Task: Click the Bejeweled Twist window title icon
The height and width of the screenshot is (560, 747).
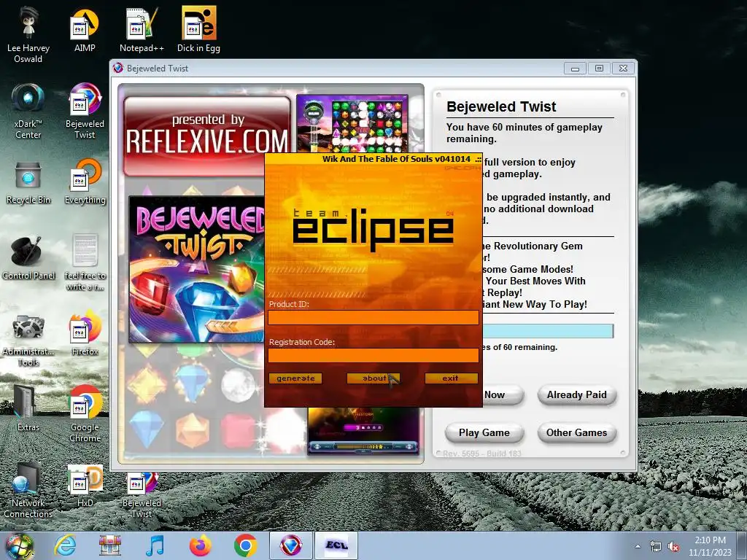Action: (x=118, y=68)
